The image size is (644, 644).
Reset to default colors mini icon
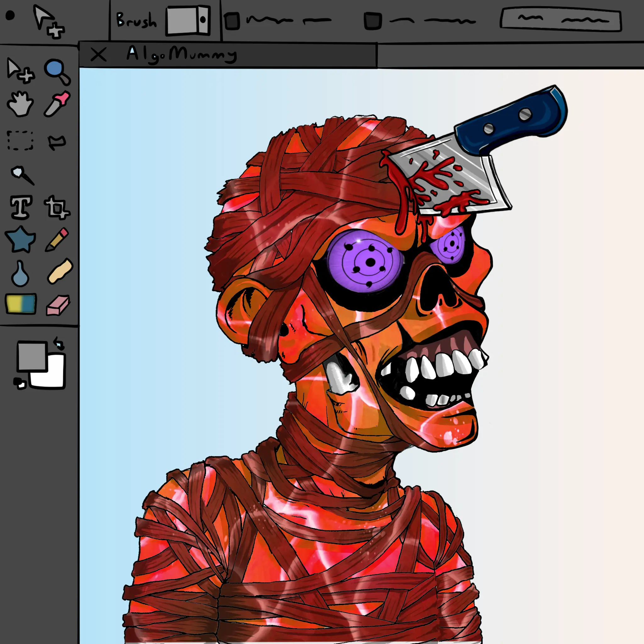coord(20,383)
